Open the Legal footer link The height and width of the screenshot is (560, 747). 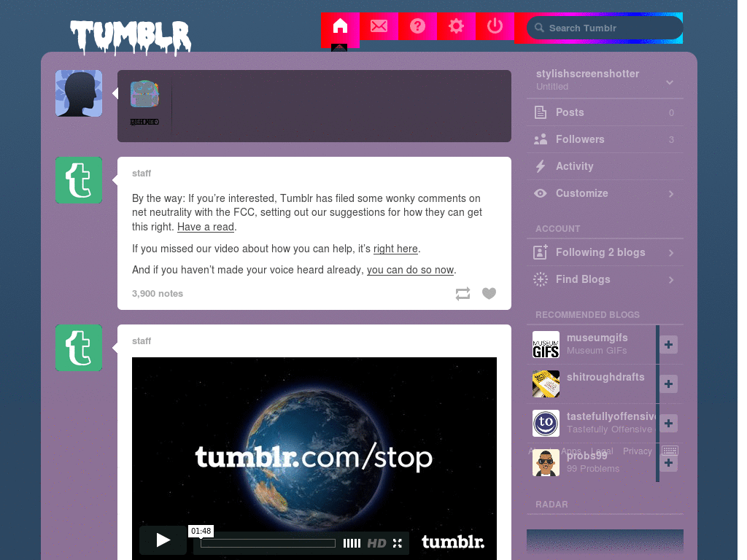(602, 451)
